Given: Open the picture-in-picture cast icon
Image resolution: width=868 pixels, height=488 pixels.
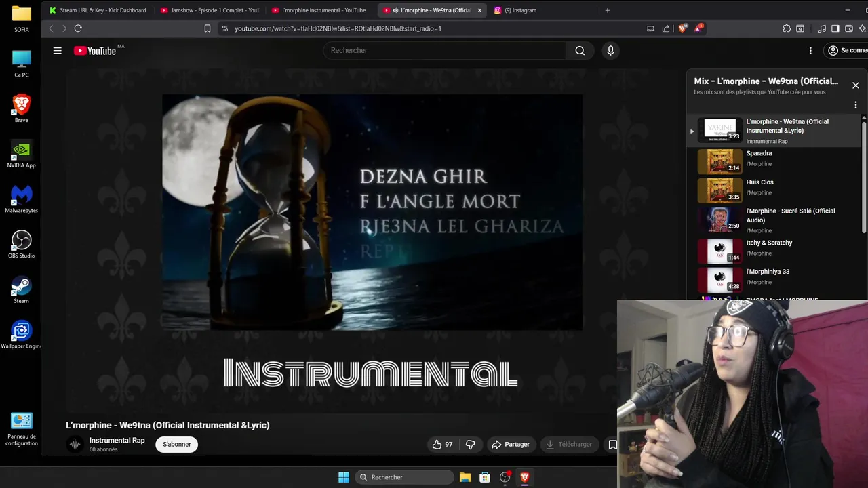Looking at the screenshot, I should 650,28.
